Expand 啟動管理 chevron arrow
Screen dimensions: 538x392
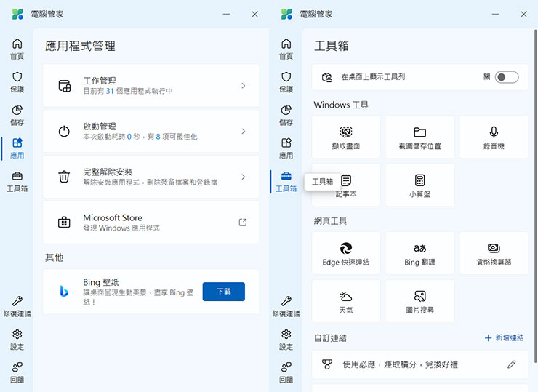click(x=244, y=131)
